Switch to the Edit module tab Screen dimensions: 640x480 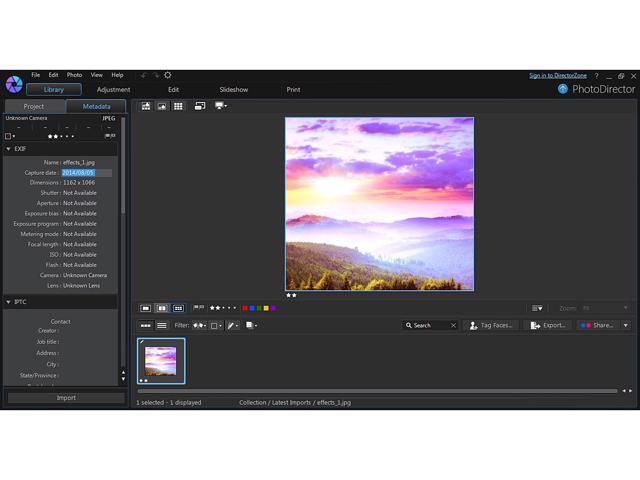(173, 89)
